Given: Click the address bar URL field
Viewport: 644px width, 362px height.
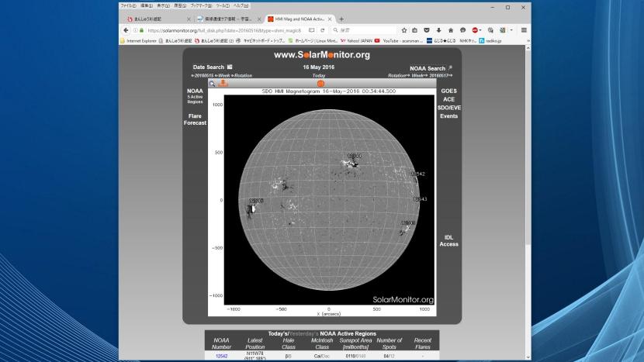Looking at the screenshot, I should click(x=223, y=30).
